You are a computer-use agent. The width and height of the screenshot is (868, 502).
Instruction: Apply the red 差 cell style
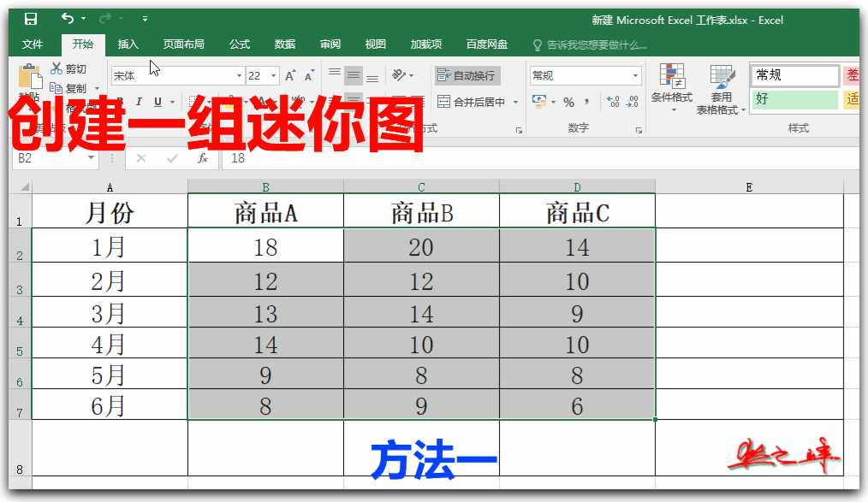click(x=852, y=75)
